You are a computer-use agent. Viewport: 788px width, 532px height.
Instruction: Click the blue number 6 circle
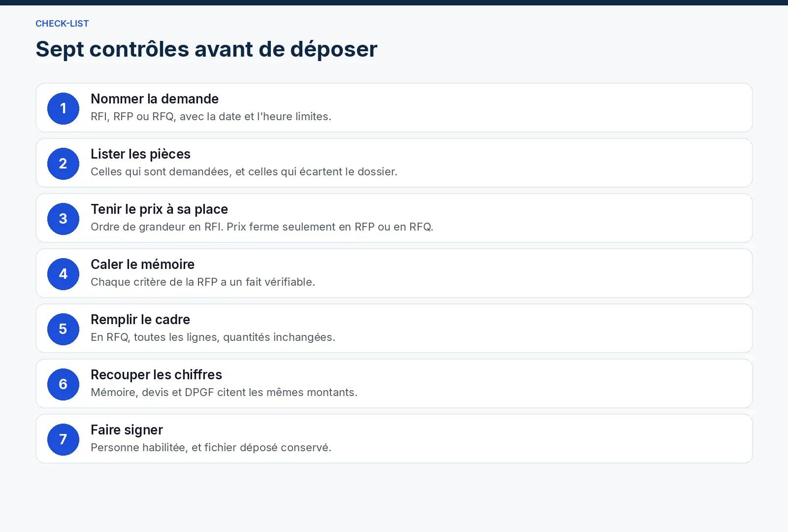point(63,384)
